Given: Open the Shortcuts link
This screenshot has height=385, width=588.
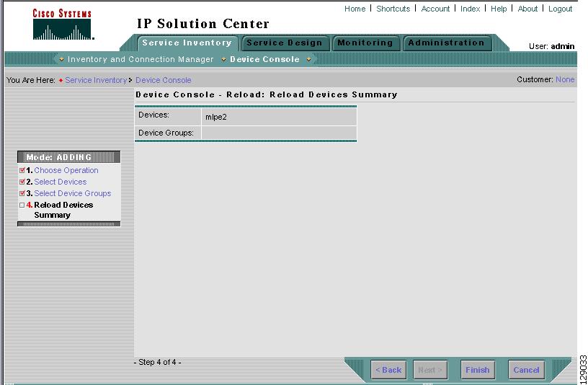Looking at the screenshot, I should (393, 9).
